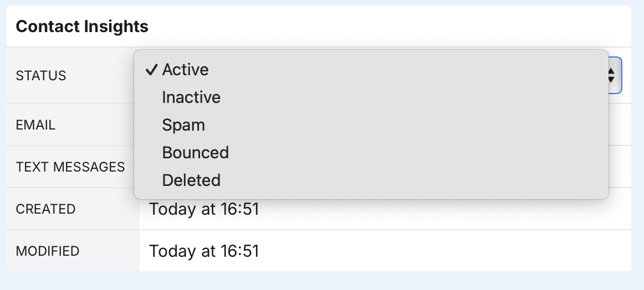Click the light blue page background
The height and width of the screenshot is (290, 644).
click(321, 281)
